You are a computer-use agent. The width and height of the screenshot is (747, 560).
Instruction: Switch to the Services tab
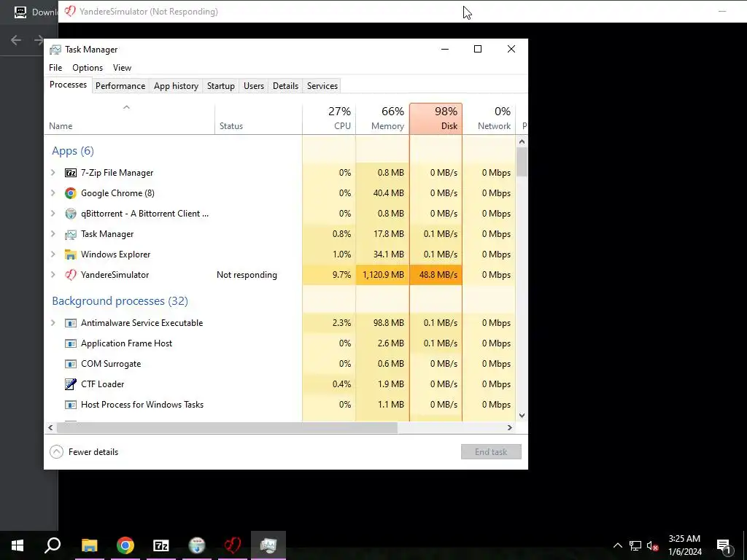pyautogui.click(x=322, y=86)
